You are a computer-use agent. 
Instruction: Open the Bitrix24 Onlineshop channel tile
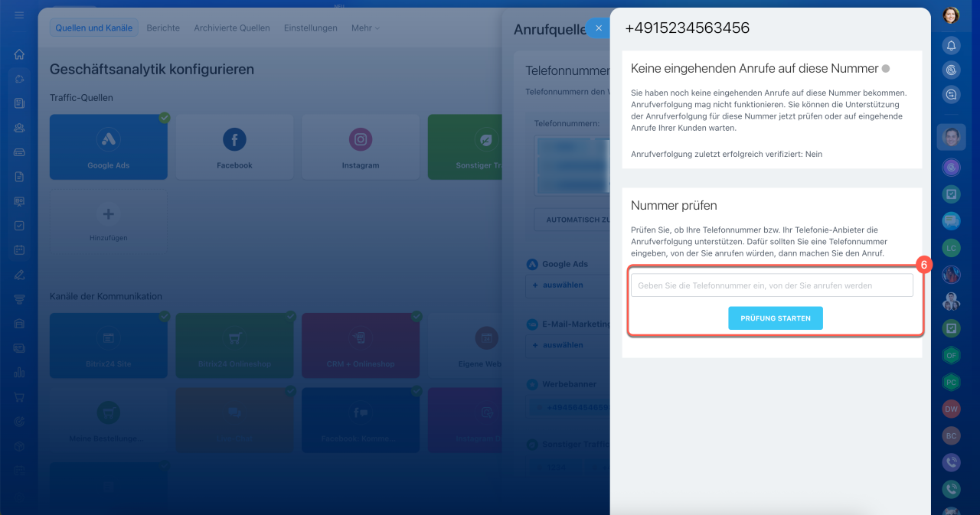point(234,345)
